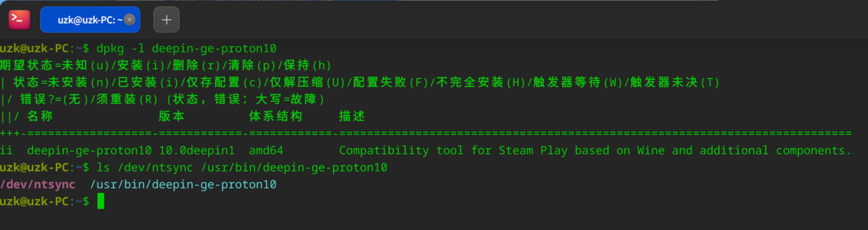Open a new terminal tab with plus button
The height and width of the screenshot is (230, 868).
(x=166, y=20)
